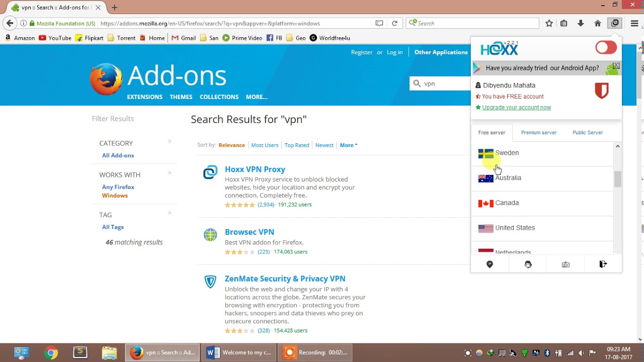Open the Themes menu item
This screenshot has width=644, height=362.
tap(181, 97)
